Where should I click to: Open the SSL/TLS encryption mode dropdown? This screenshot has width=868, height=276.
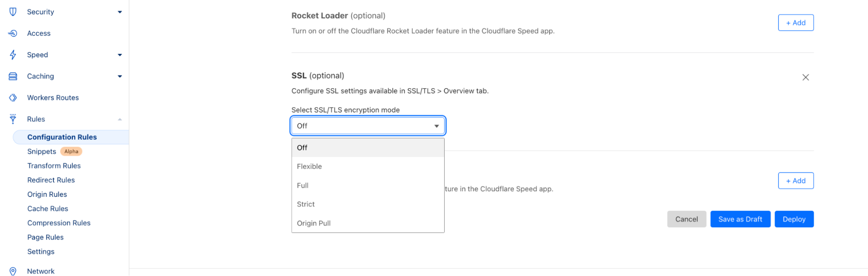coord(368,126)
